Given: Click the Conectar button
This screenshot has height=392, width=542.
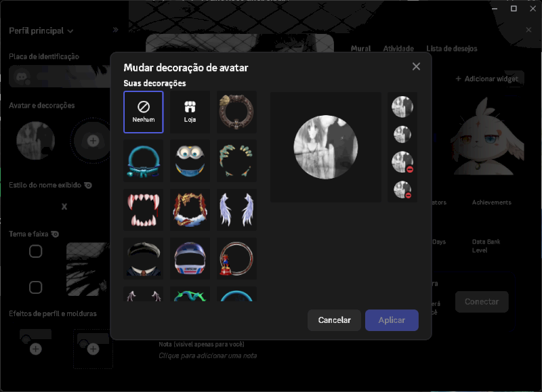Looking at the screenshot, I should click(x=482, y=301).
